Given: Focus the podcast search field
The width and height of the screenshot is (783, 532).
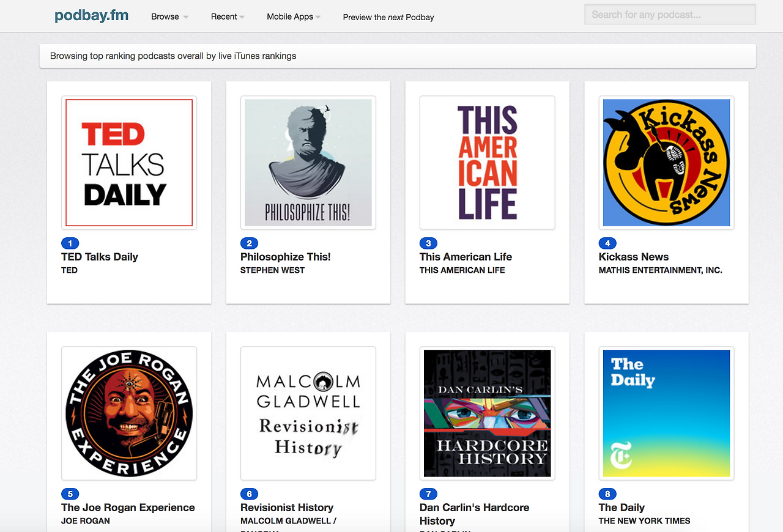Looking at the screenshot, I should (x=670, y=15).
